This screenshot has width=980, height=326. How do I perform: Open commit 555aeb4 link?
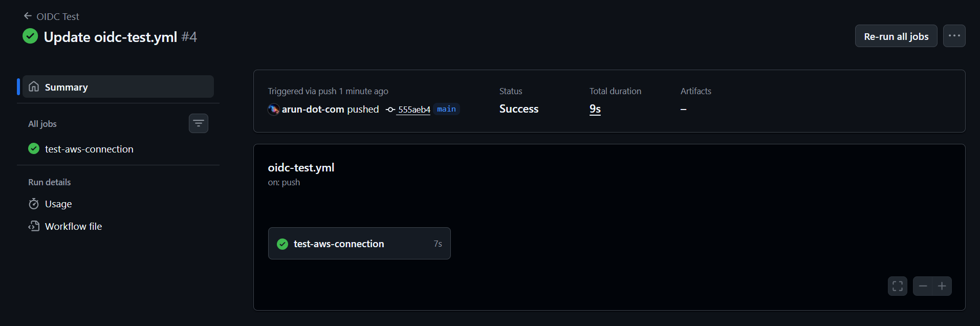(x=414, y=110)
